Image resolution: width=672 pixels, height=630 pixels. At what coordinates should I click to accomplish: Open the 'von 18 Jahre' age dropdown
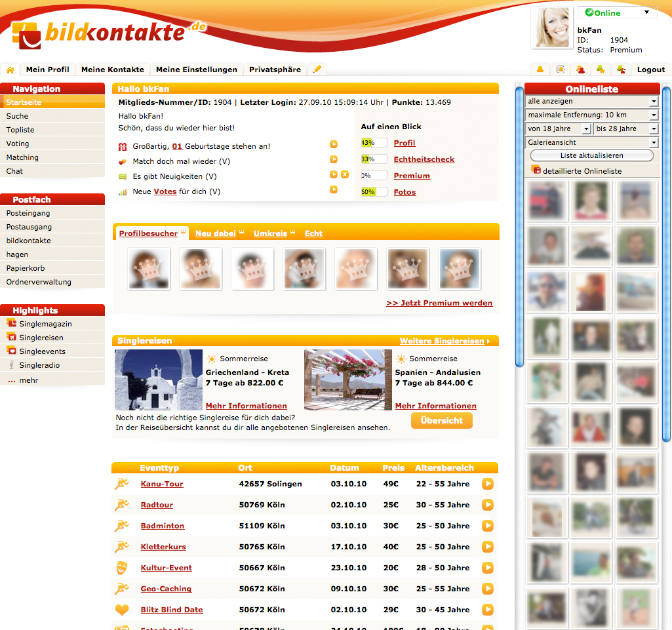tap(559, 129)
